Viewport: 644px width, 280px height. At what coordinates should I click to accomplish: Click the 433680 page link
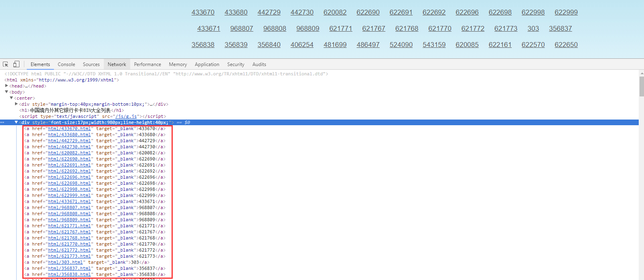click(236, 13)
